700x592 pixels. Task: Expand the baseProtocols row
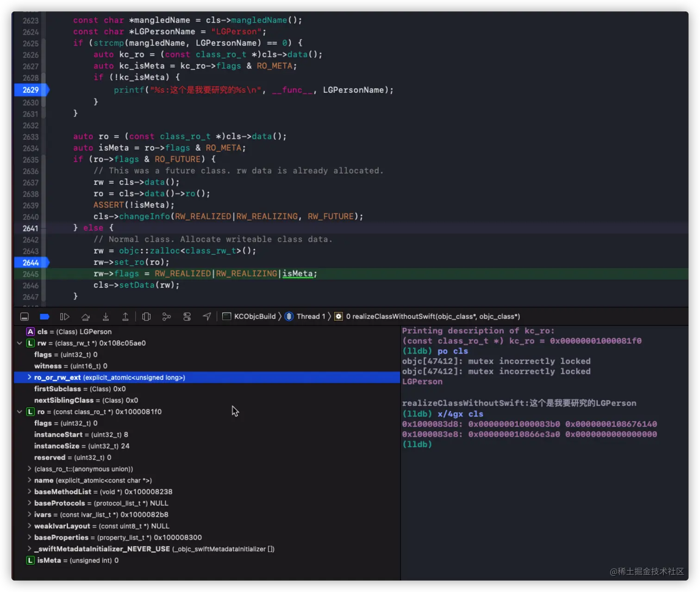(29, 503)
